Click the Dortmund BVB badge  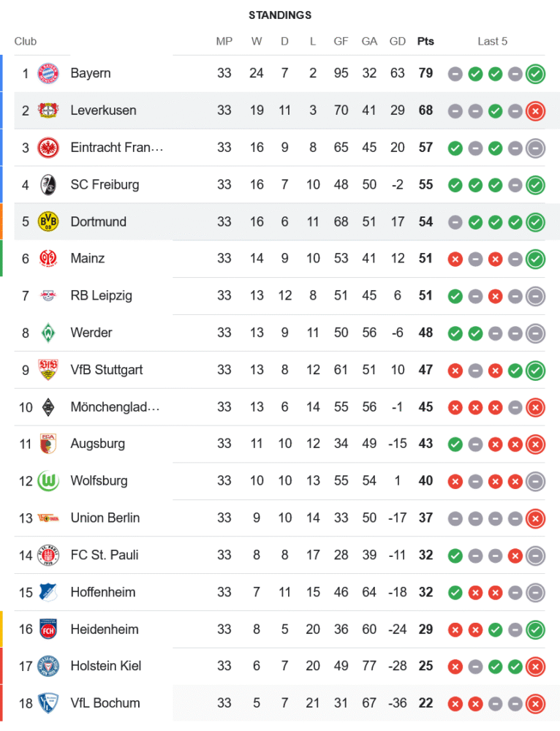point(48,221)
